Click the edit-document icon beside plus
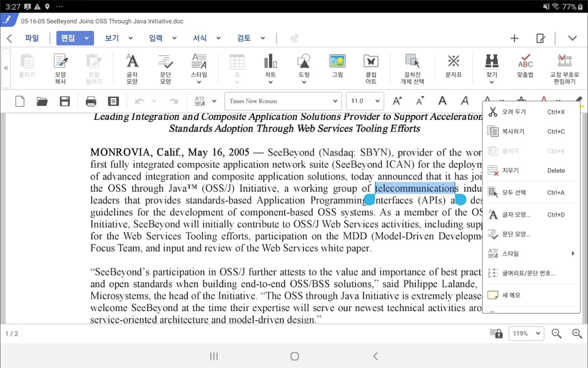588x368 pixels. coord(540,38)
